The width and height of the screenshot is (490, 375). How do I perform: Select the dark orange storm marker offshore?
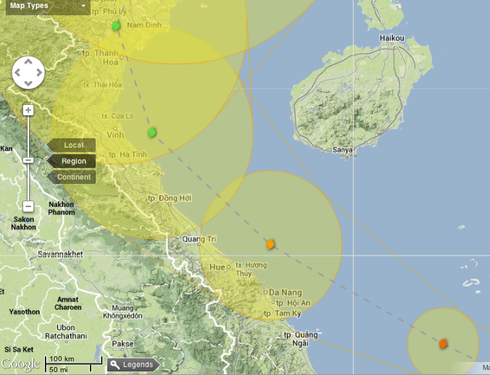pos(443,344)
